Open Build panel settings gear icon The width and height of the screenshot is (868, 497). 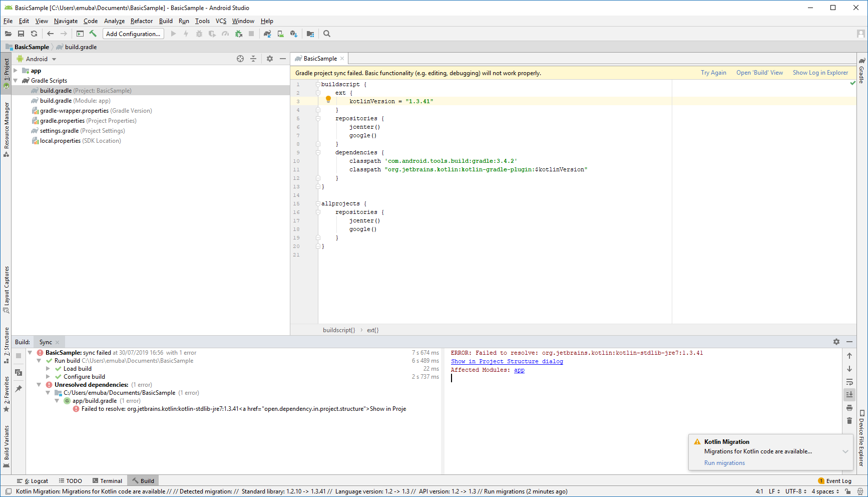836,342
